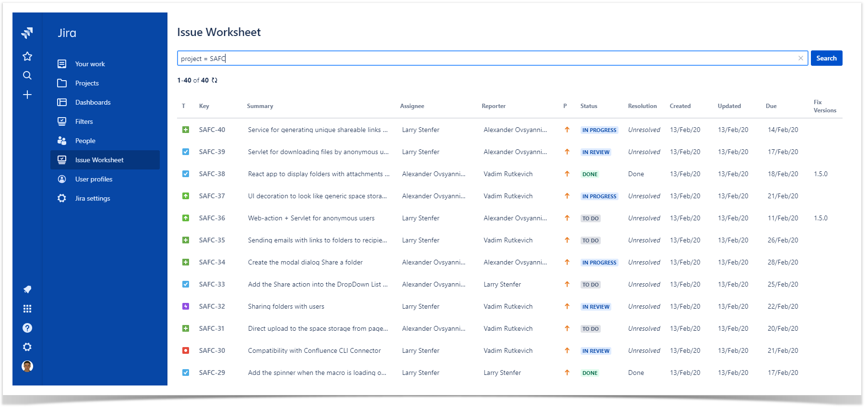
Task: Click the user avatar in sidebar
Action: [27, 366]
